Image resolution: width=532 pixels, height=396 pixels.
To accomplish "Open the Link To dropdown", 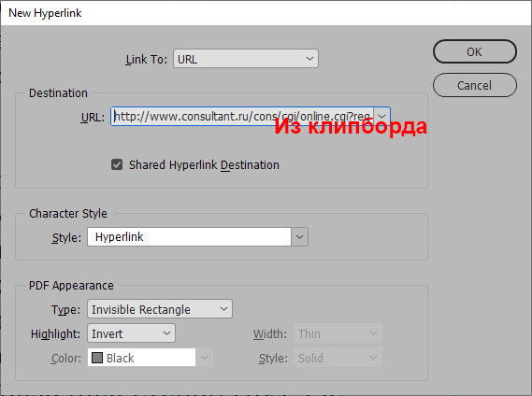I will 246,59.
